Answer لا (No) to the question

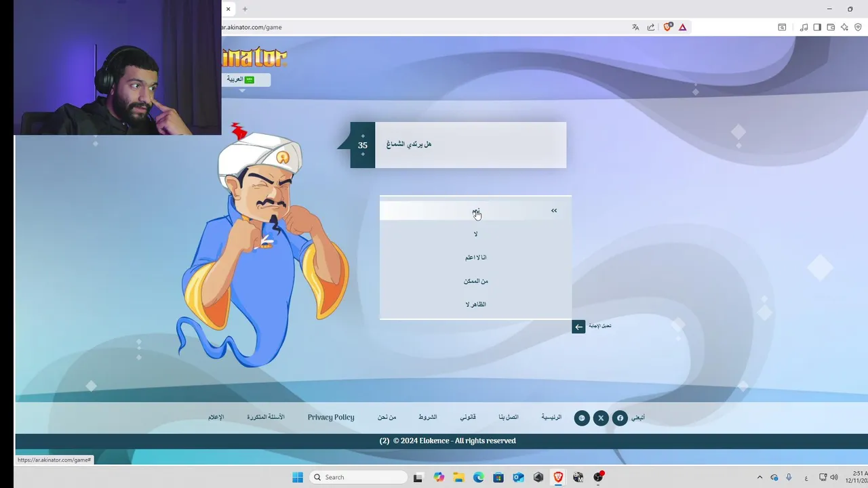(475, 234)
